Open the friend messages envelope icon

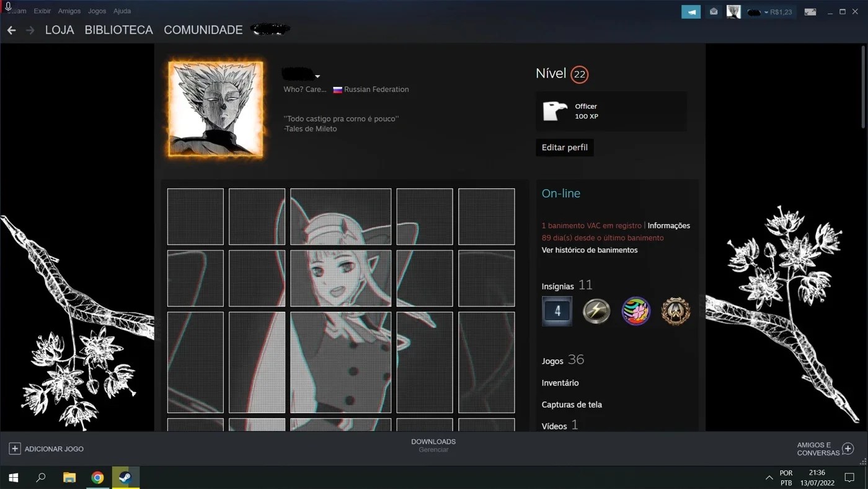714,12
